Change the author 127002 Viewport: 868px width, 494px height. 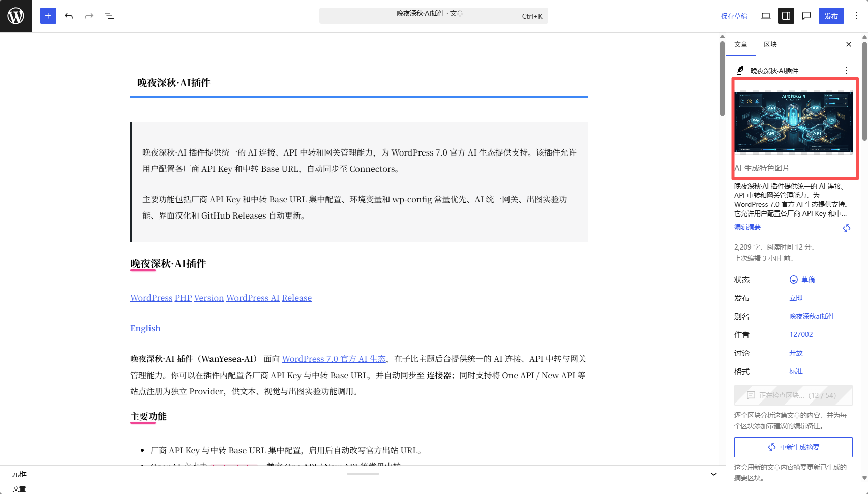click(x=801, y=334)
